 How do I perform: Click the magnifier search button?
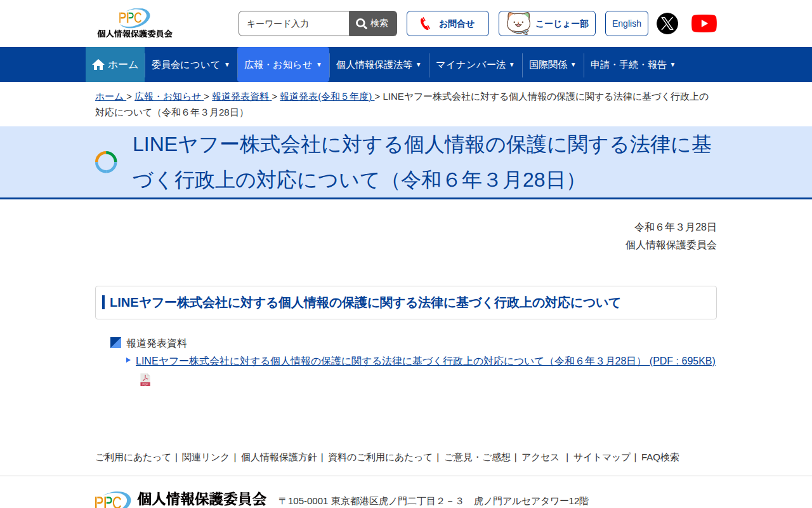[x=373, y=23]
